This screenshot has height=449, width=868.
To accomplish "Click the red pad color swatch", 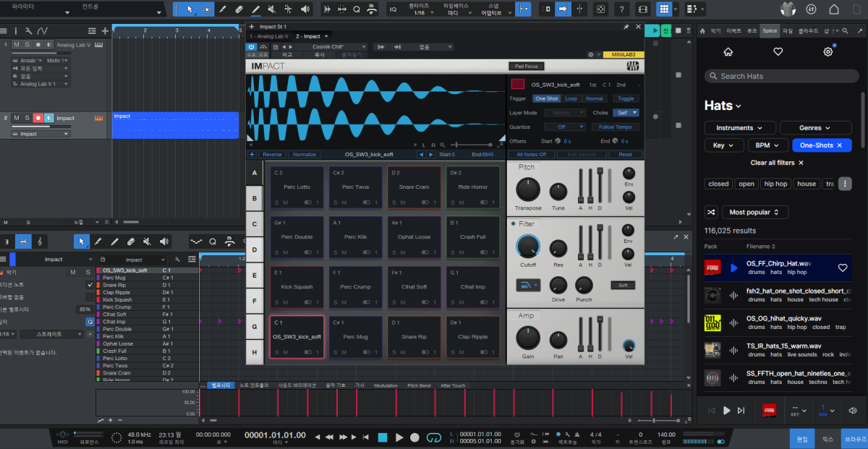I will pos(518,85).
